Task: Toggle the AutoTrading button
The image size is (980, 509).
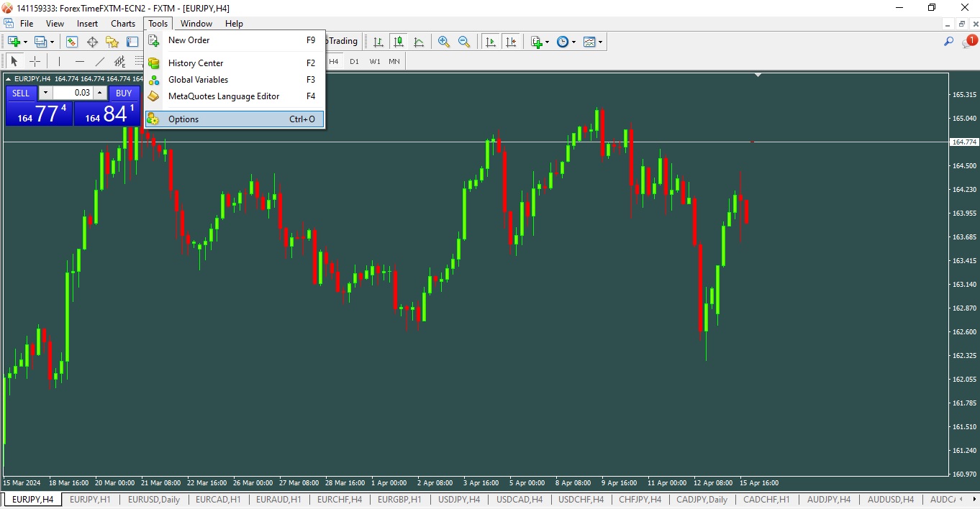Action: 338,41
